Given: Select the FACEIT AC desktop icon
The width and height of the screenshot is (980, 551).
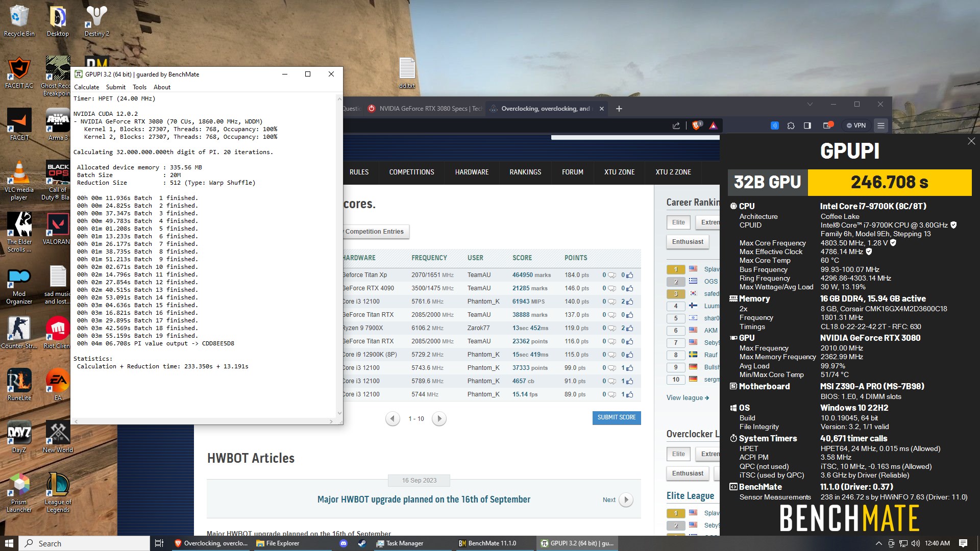Looking at the screenshot, I should tap(19, 73).
